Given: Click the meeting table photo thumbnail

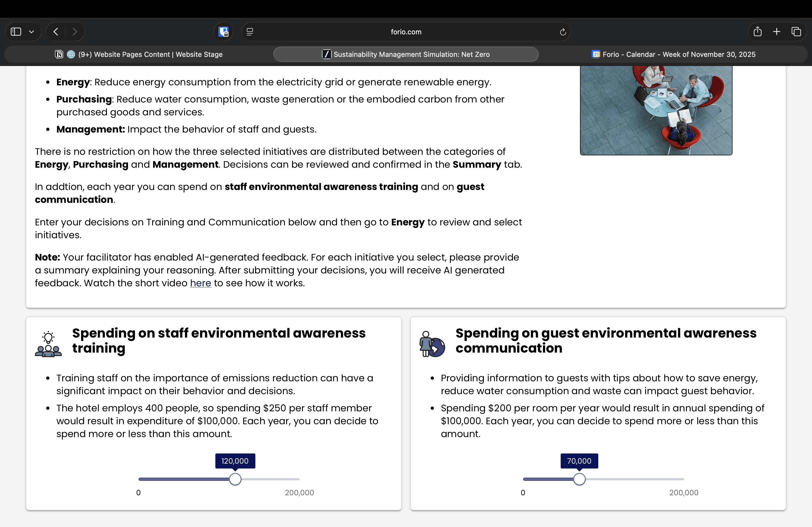Looking at the screenshot, I should pyautogui.click(x=656, y=110).
